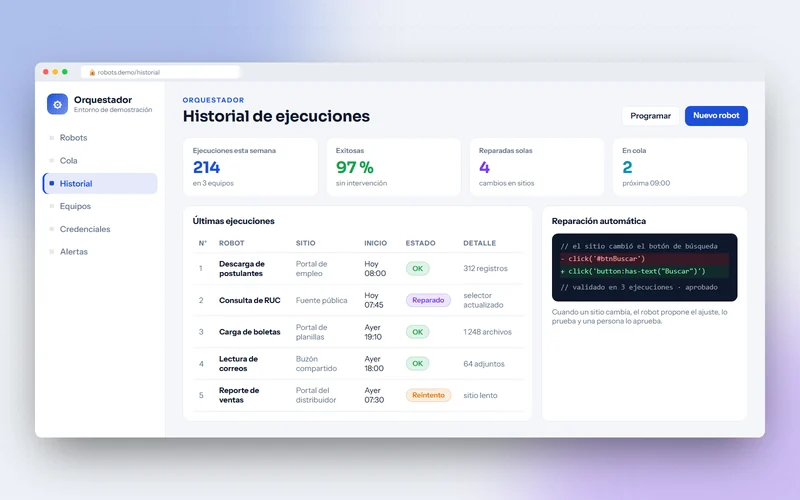The width and height of the screenshot is (800, 500).
Task: Click the Hoy 08:00 start time
Action: coord(375,269)
